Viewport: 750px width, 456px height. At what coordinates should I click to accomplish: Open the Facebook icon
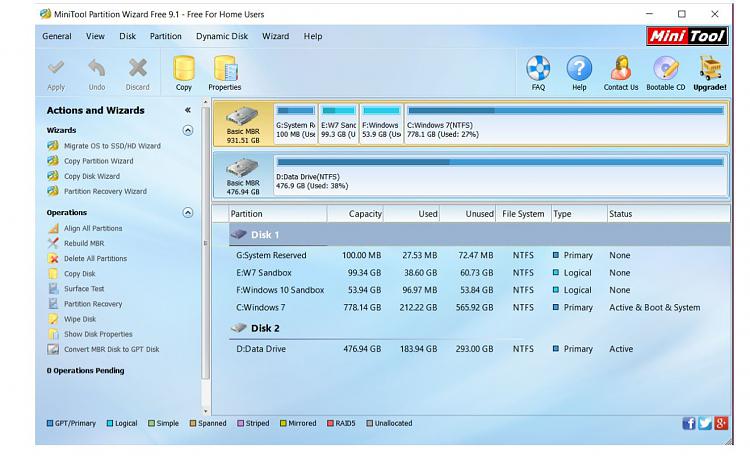click(x=689, y=423)
